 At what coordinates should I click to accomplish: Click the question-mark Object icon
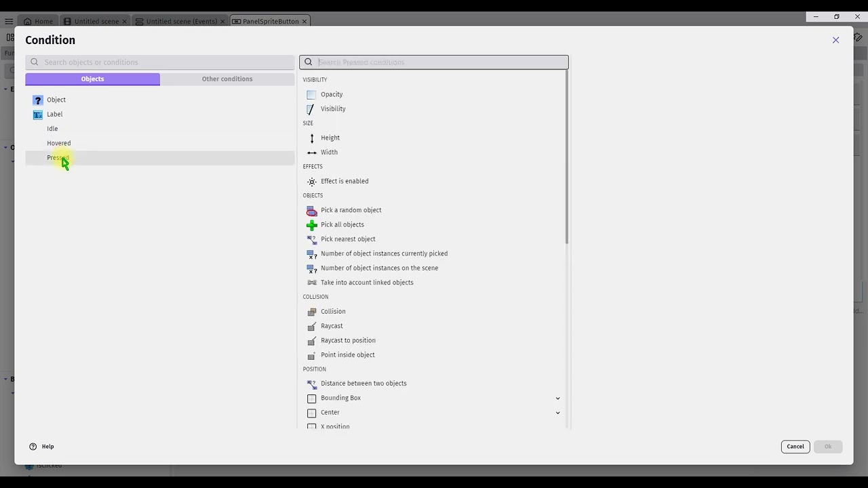[x=38, y=100]
